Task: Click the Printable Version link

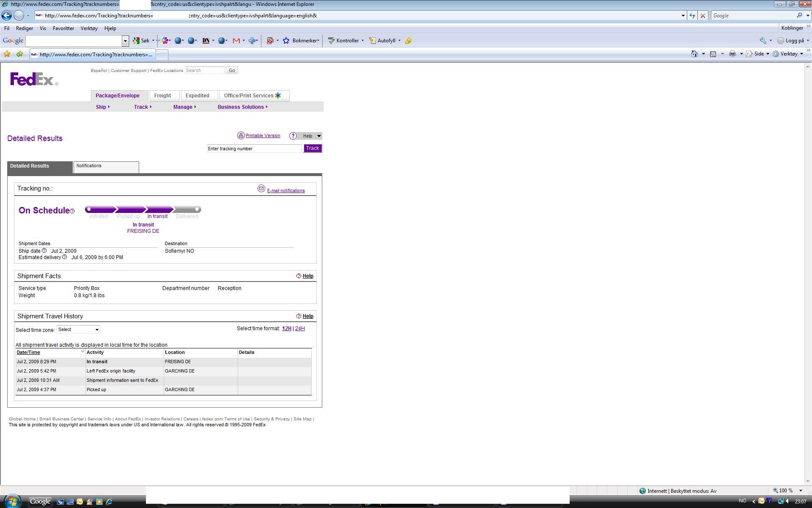Action: click(x=263, y=135)
